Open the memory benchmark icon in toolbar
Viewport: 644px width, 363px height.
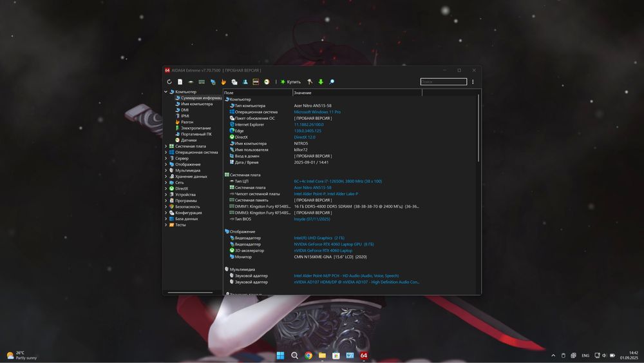202,82
